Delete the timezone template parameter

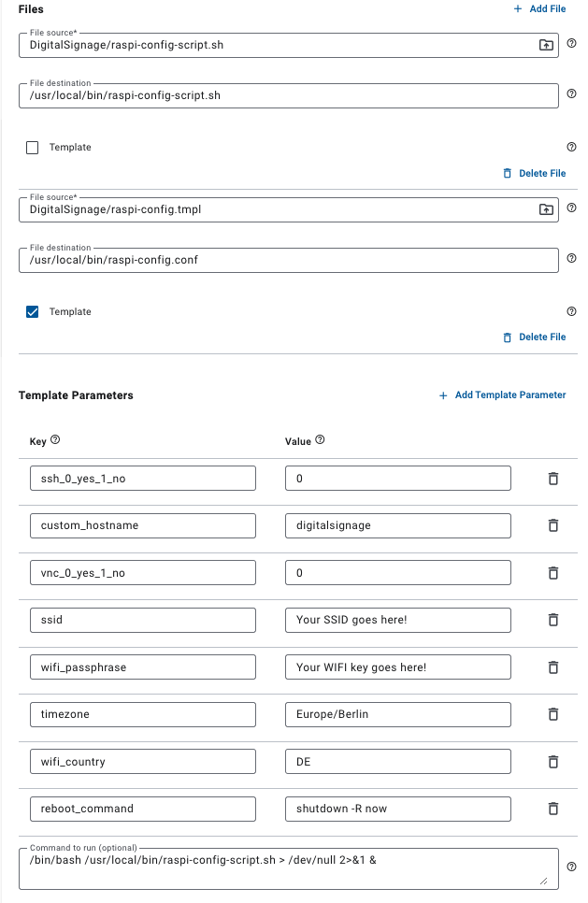(x=552, y=714)
